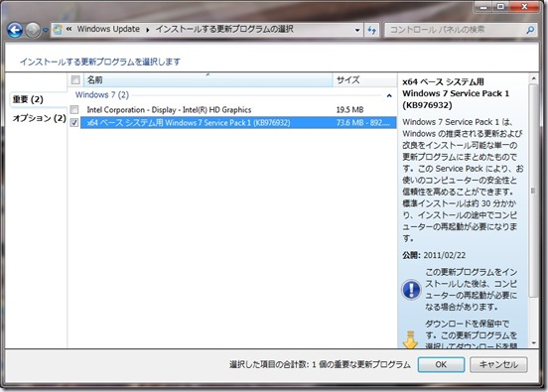
Task: Click the キャンセル button
Action: pyautogui.click(x=498, y=364)
